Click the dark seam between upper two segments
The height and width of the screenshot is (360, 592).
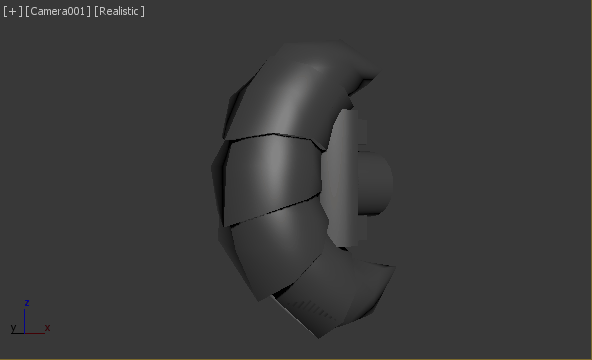[x=274, y=137]
